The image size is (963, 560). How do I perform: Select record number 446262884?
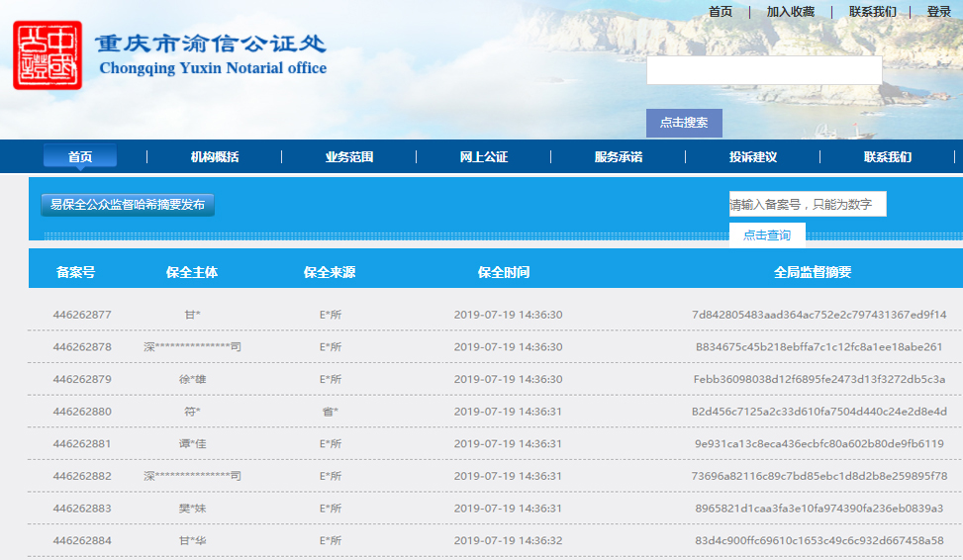point(82,540)
